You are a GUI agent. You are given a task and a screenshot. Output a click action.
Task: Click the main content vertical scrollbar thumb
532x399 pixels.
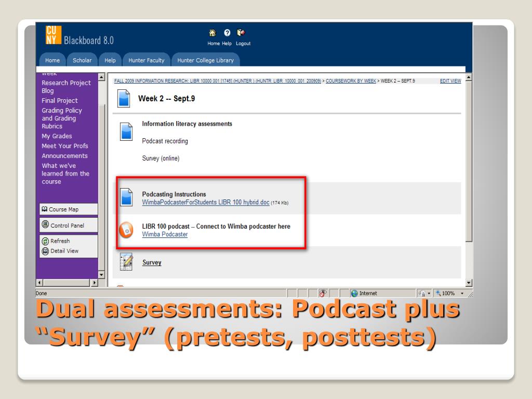coord(469,162)
